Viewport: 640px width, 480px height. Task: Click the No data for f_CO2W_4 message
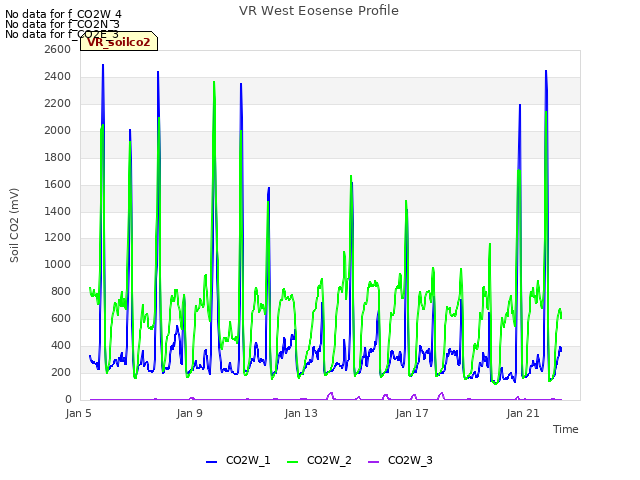63,14
